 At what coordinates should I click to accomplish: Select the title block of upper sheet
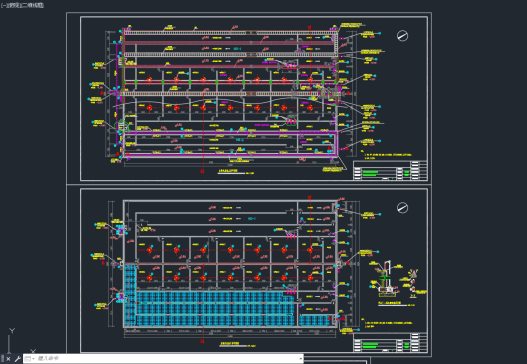(x=390, y=170)
